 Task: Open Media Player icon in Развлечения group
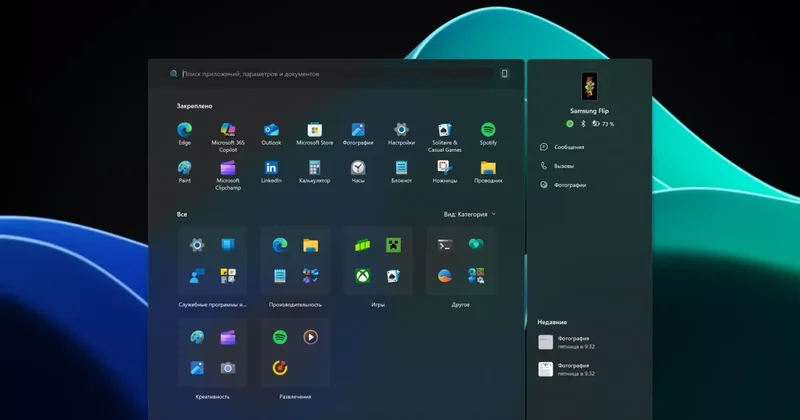(310, 337)
